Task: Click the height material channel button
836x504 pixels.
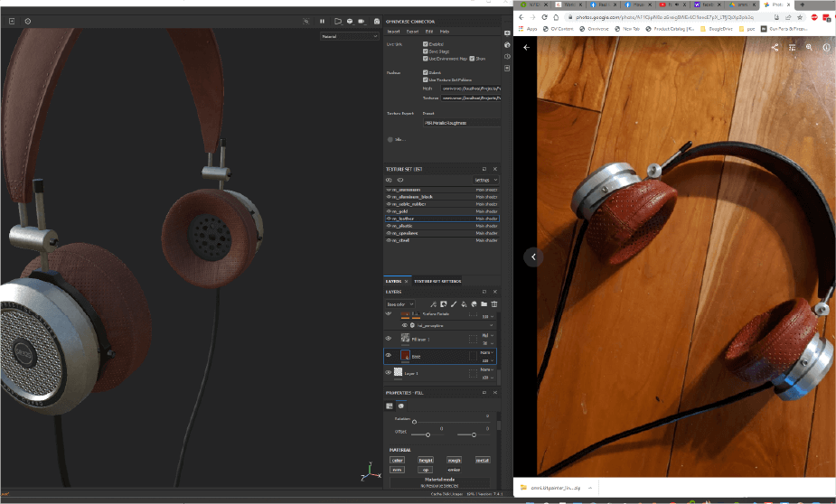Action: [x=425, y=460]
